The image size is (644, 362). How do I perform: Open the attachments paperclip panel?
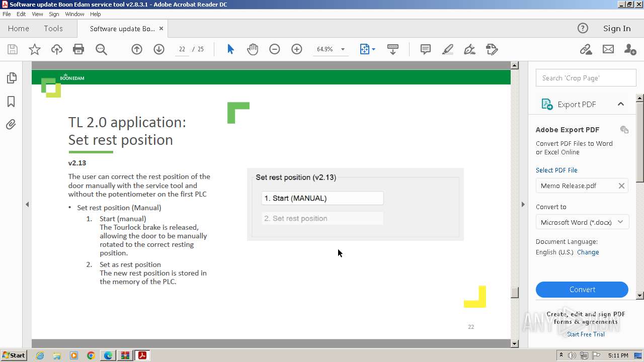point(11,125)
